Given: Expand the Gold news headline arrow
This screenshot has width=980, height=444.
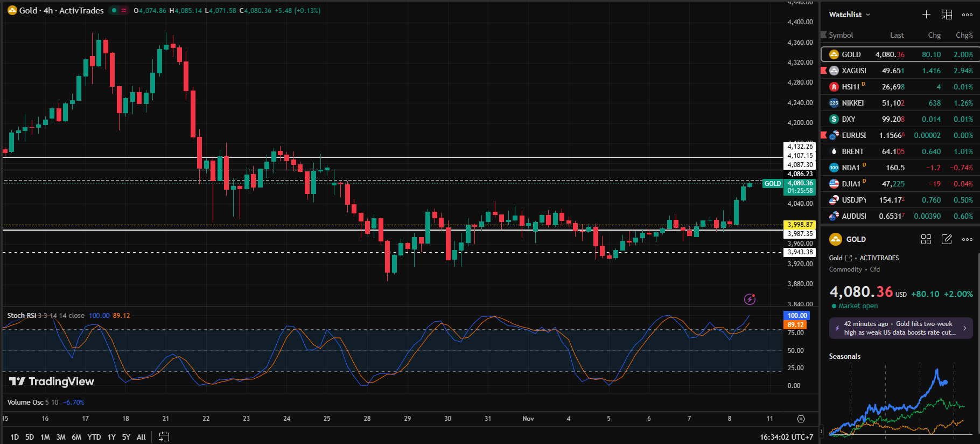Looking at the screenshot, I should (964, 328).
